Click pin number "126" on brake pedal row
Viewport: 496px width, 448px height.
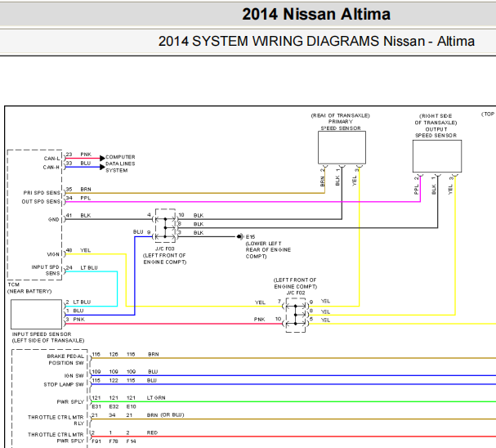point(114,354)
